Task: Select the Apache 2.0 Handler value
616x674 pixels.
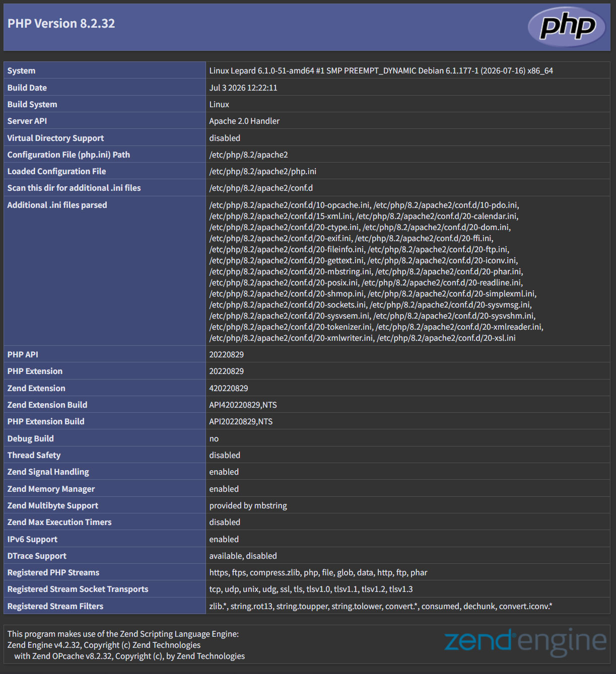Action: 244,121
